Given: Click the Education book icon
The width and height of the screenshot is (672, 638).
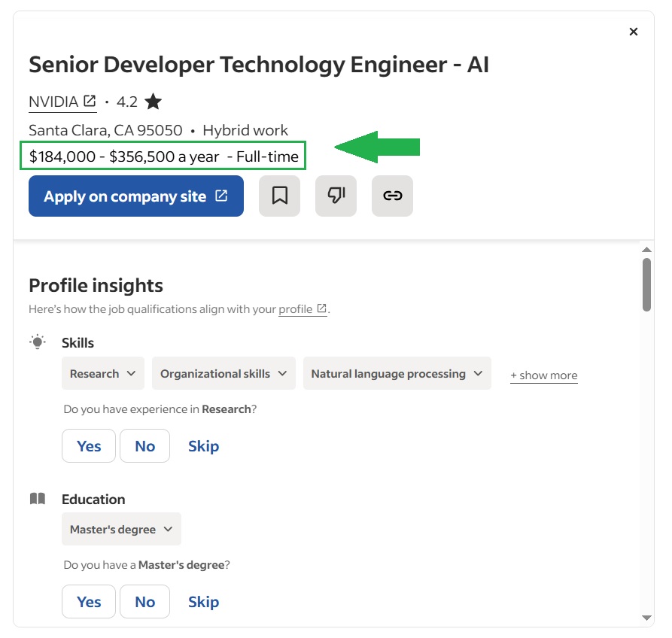Looking at the screenshot, I should point(38,499).
